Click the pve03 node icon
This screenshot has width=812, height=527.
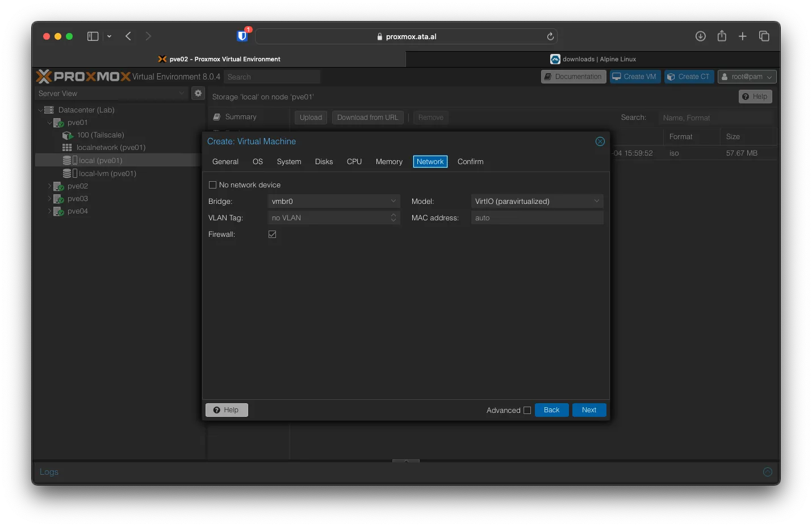tap(58, 199)
